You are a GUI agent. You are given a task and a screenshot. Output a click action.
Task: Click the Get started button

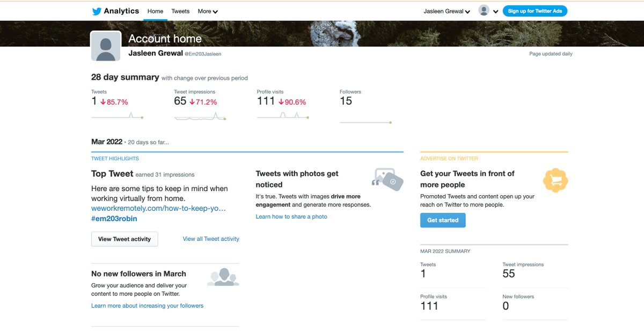443,220
